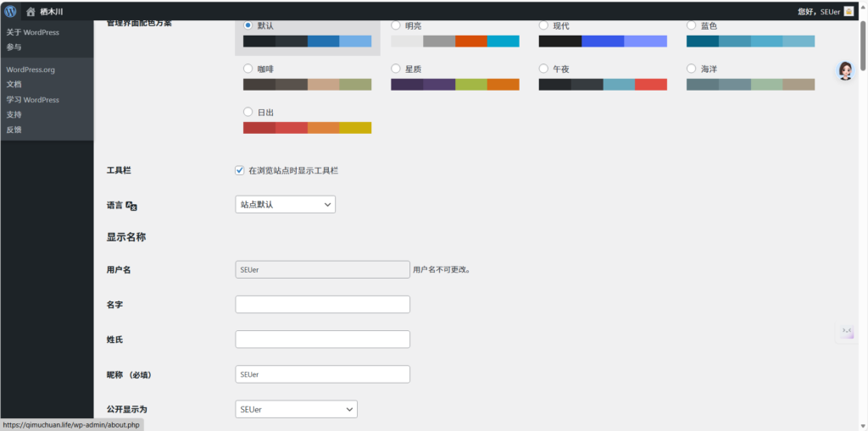The image size is (868, 431).
Task: Open 关于 WordPress menu item
Action: point(33,32)
